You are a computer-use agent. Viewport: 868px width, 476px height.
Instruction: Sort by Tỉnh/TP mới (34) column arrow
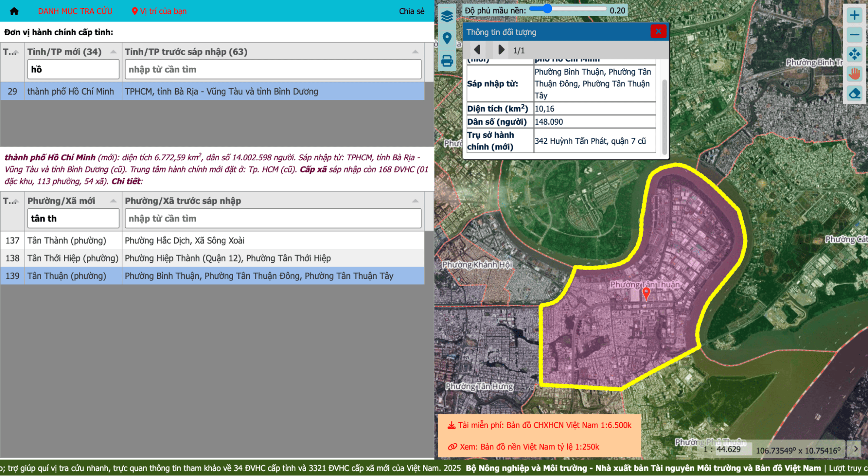tap(113, 52)
